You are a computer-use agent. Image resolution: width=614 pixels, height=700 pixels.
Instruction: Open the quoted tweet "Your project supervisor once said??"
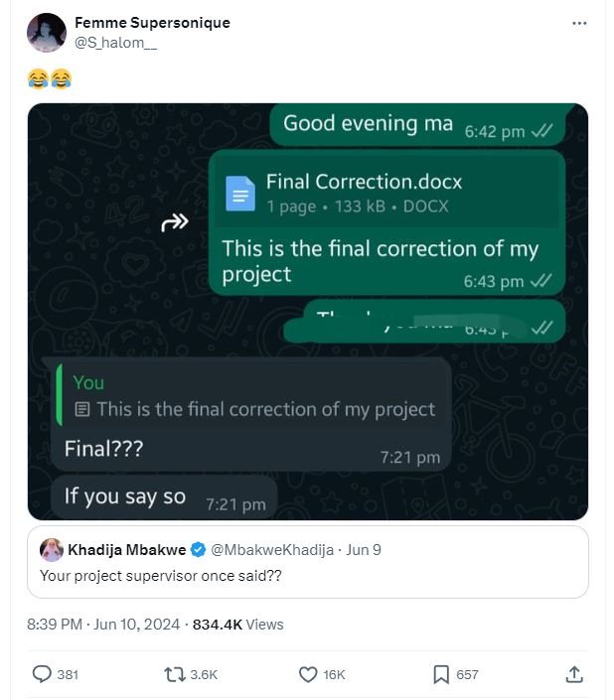click(307, 575)
